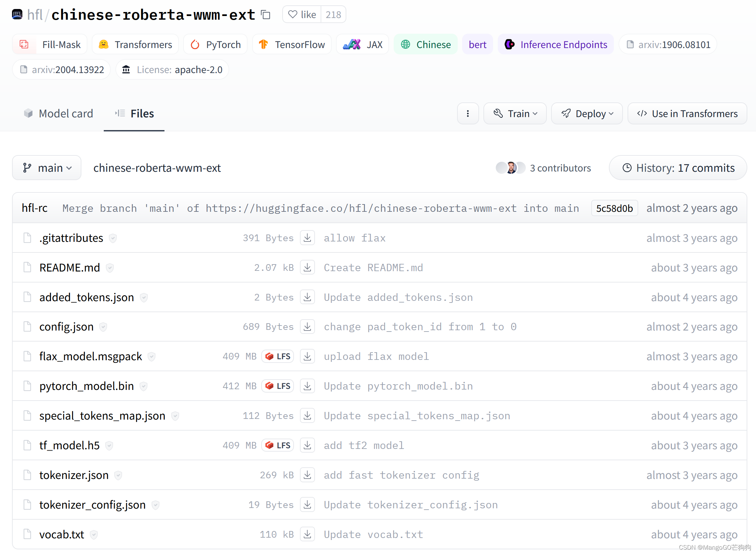Open pytorch_model.bin file
The image size is (756, 554).
(86, 386)
